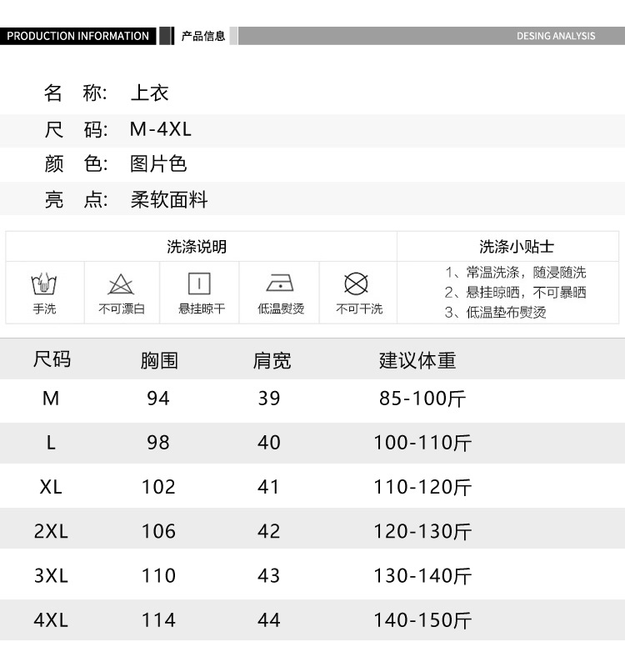Viewport: 625px width, 672px height.
Task: Click the PRODUCTION INFORMATION banner label
Action: pos(77,36)
